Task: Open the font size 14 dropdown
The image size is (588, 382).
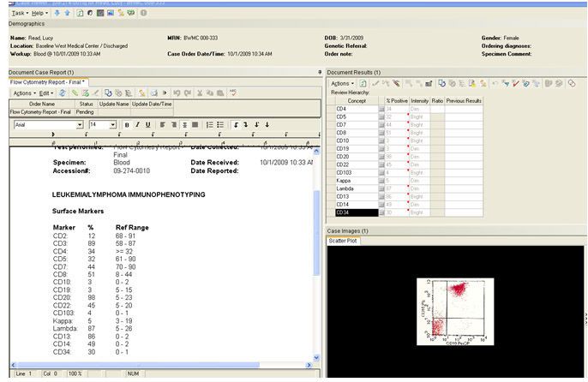Action: click(114, 125)
